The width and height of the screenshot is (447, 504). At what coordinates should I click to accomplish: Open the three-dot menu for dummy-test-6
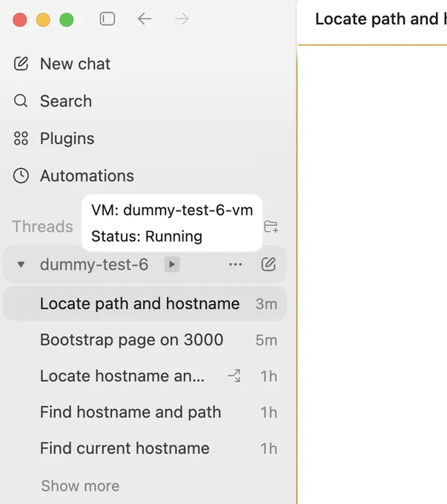click(x=236, y=265)
